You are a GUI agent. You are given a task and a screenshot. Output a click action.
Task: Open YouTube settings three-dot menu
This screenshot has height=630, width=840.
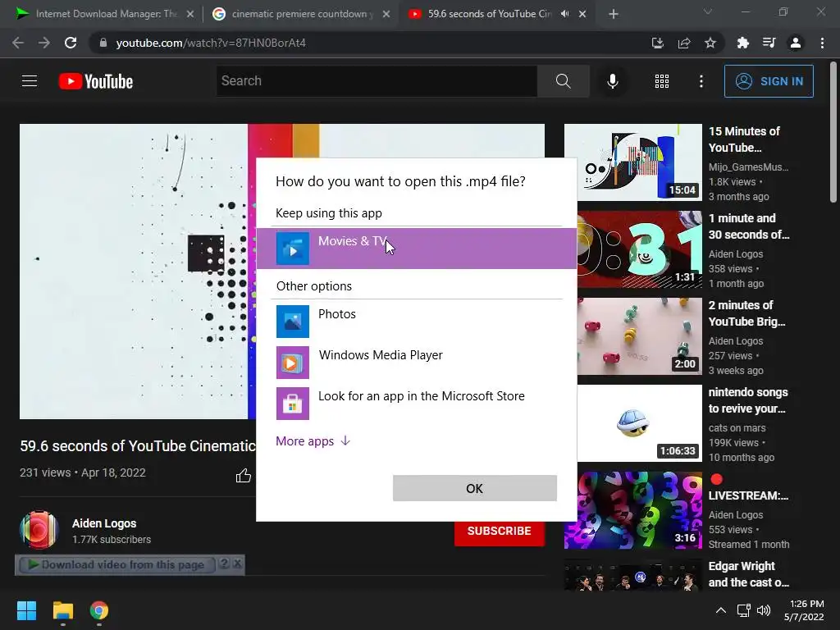pyautogui.click(x=701, y=81)
